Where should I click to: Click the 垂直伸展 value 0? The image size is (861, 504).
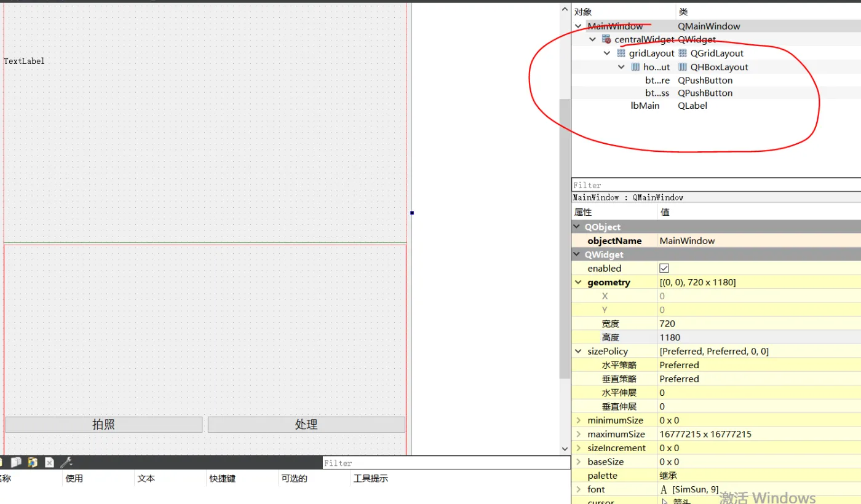[x=662, y=407]
